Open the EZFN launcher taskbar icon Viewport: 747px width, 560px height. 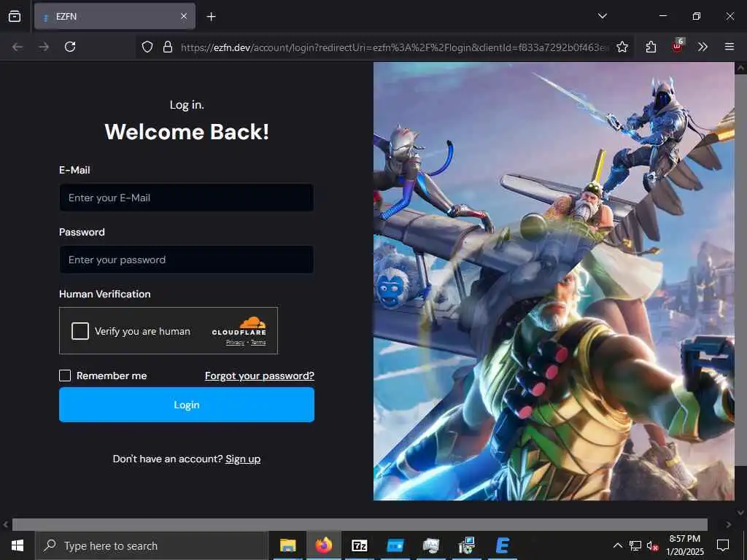click(x=502, y=545)
